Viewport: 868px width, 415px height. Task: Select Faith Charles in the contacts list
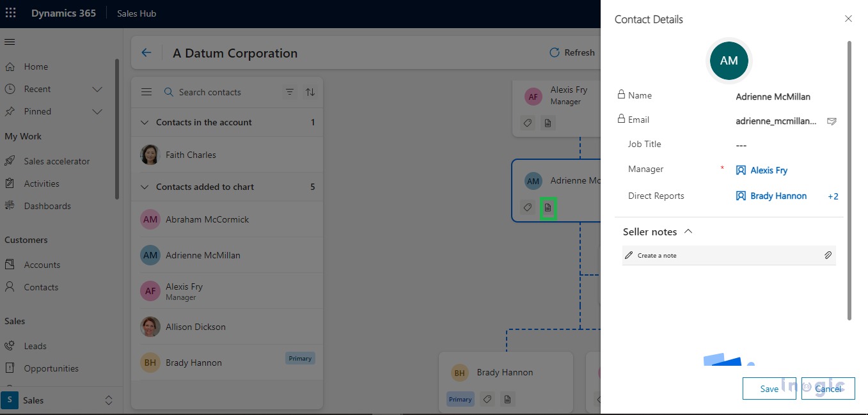227,155
